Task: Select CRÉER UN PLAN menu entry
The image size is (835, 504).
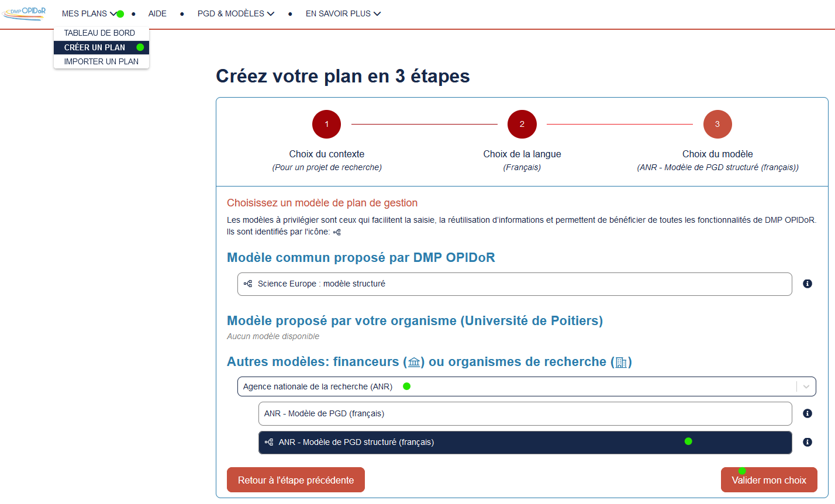Action: 101,47
